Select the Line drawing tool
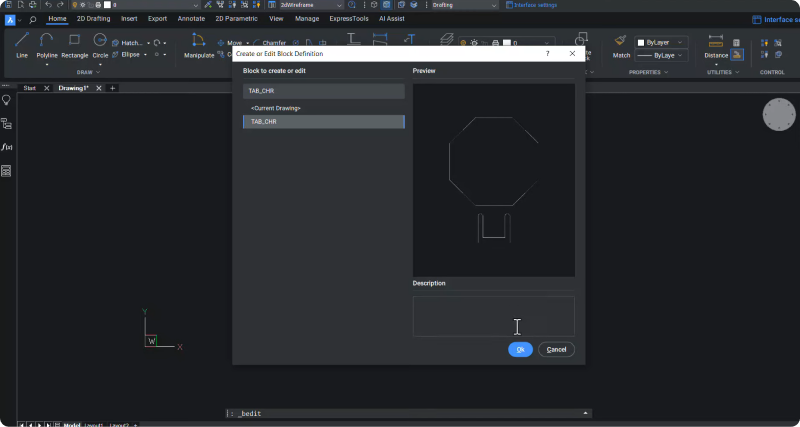Image resolution: width=800 pixels, height=427 pixels. [x=22, y=45]
